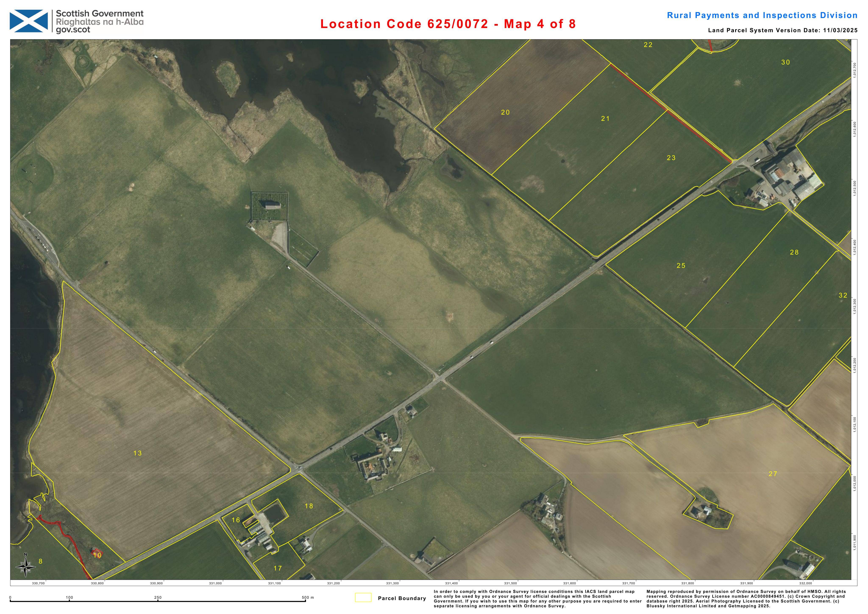
Task: Click the 'Location Code 625/0072 - Map 4 of 8' title
Action: 448,24
